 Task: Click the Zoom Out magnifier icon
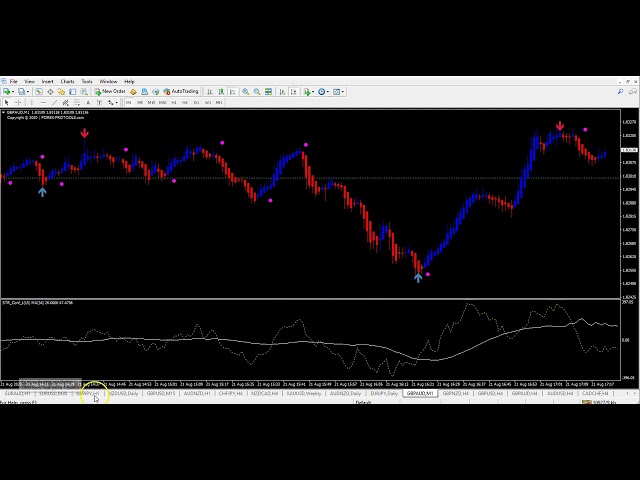[257, 91]
